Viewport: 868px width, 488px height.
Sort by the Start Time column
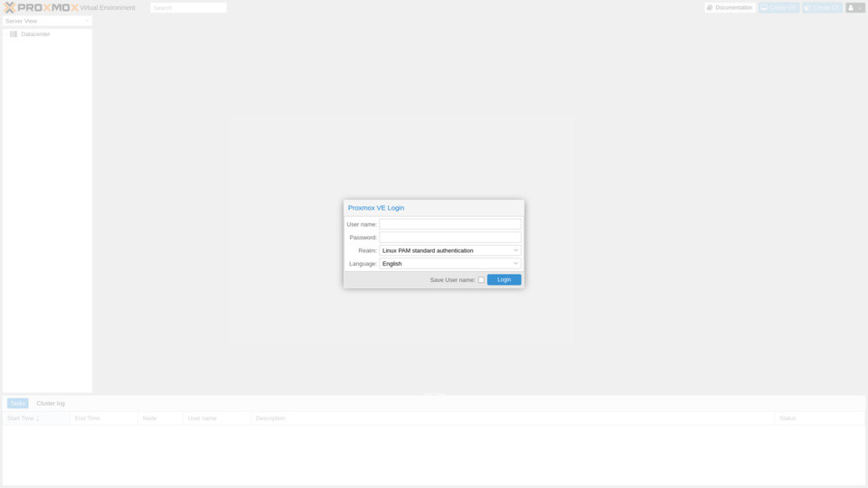pos(36,418)
